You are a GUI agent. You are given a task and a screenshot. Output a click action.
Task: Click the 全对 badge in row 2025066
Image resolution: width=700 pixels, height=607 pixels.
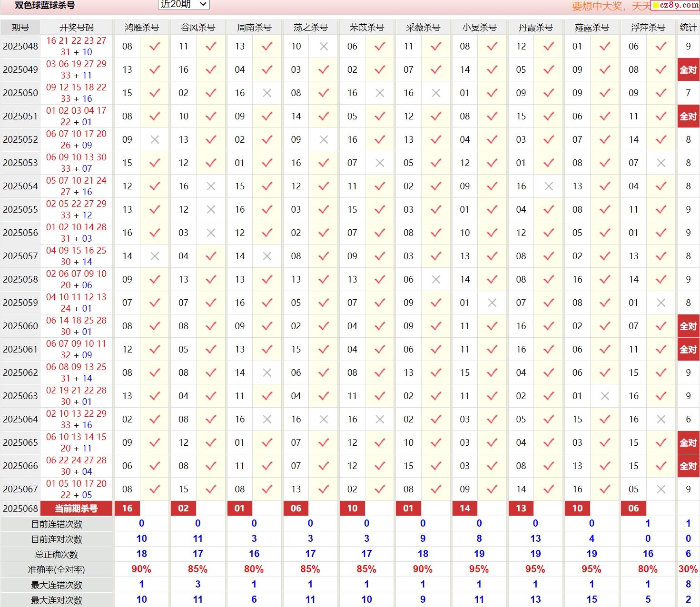pyautogui.click(x=688, y=466)
